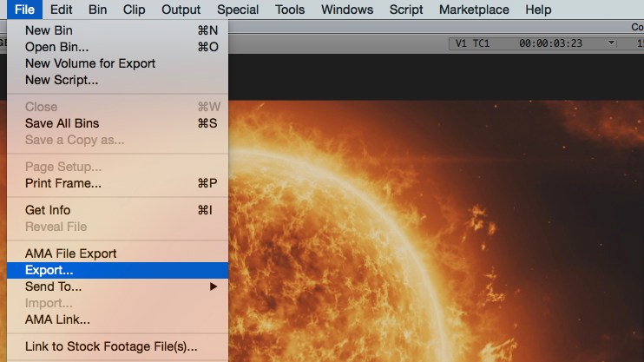Choose AMA File Export
This screenshot has height=362, width=644.
click(x=117, y=253)
